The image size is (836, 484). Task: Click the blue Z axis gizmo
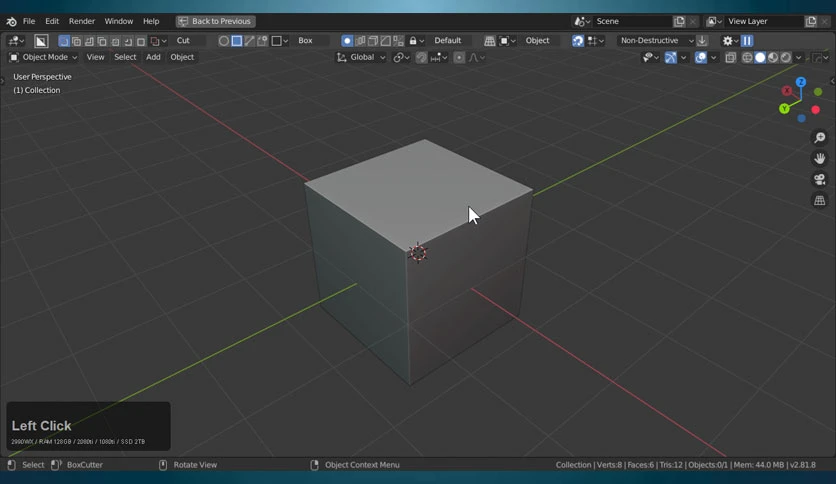(801, 82)
